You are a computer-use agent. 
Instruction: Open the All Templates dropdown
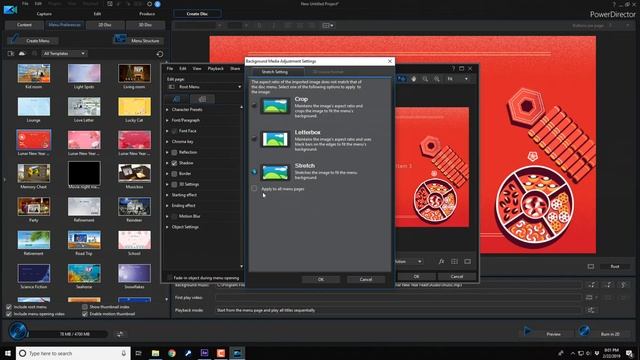click(64, 53)
